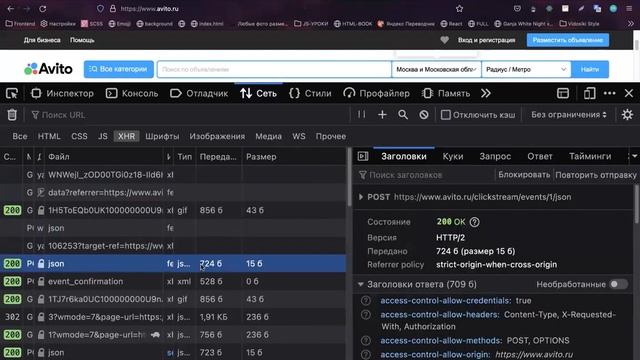This screenshot has width=640, height=360.
Task: Filter requests by WS
Action: 299,136
